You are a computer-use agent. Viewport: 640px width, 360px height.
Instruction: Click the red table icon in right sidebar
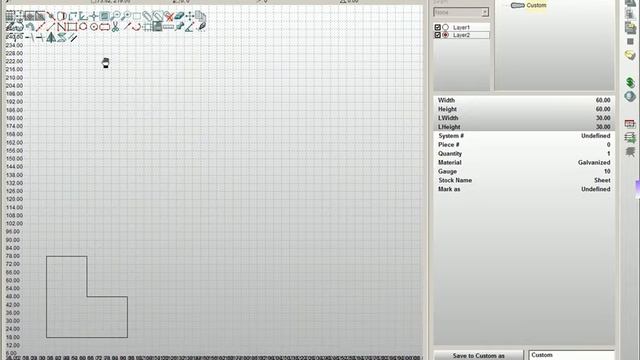(x=630, y=123)
